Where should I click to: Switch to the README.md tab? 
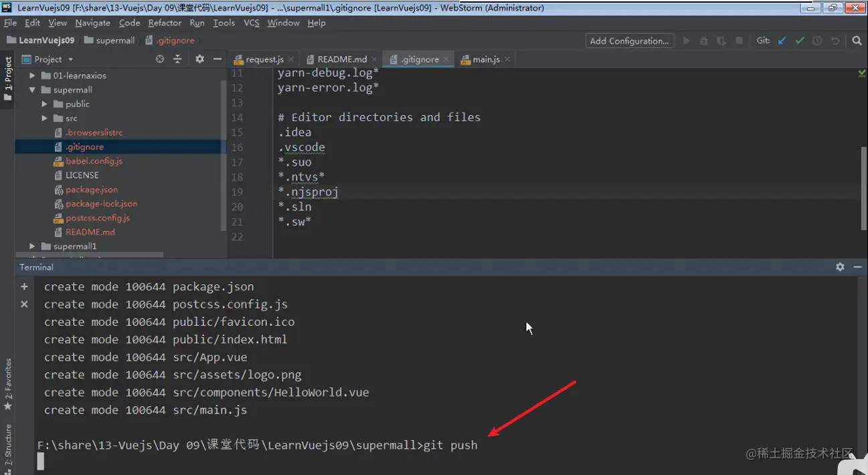(x=342, y=60)
